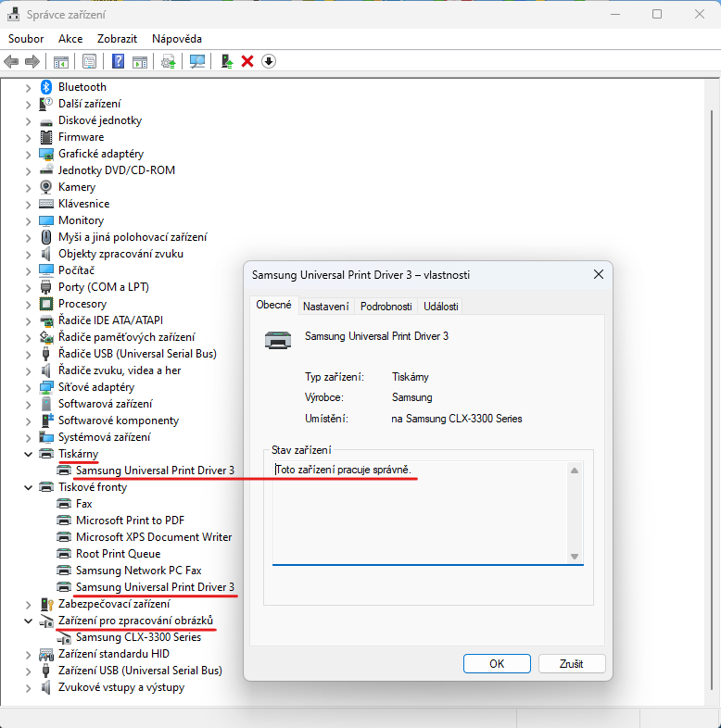Click the Bluetooth category icon
This screenshot has width=721, height=728.
tap(46, 87)
